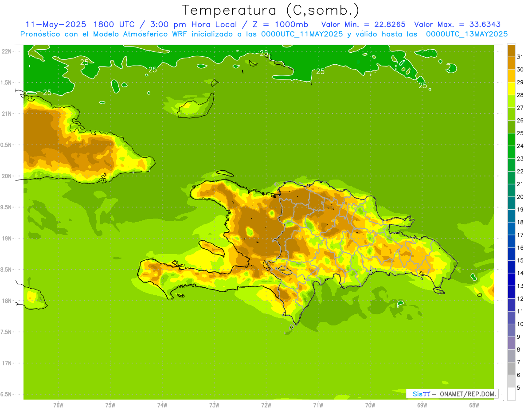Click the "ONAMET/REP.DOM." credit label
The width and height of the screenshot is (532, 411).
tap(467, 394)
